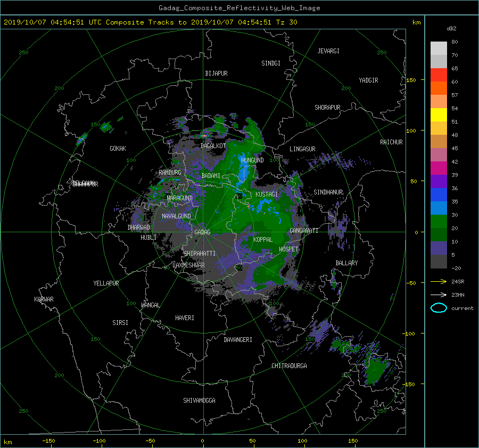Click the NARAGUND city label
The width and height of the screenshot is (479, 448).
(180, 198)
